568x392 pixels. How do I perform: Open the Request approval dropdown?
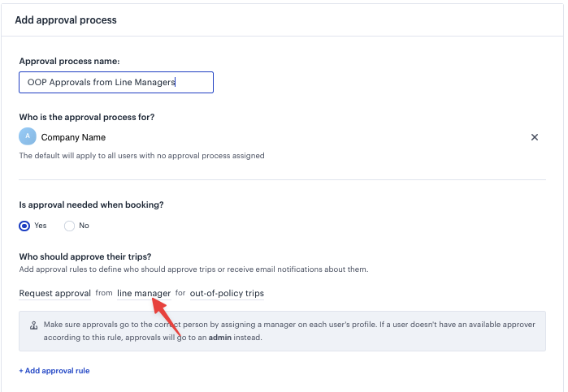coord(55,294)
